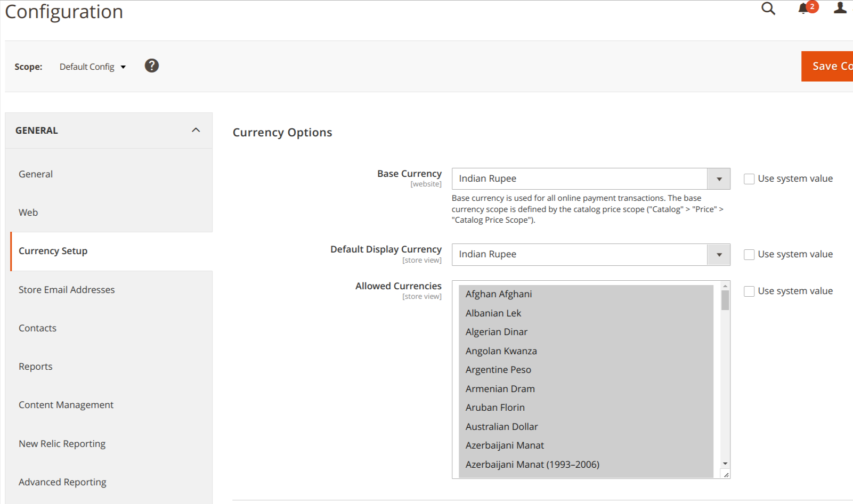
Task: Open the Default Display Currency dropdown
Action: pos(720,254)
